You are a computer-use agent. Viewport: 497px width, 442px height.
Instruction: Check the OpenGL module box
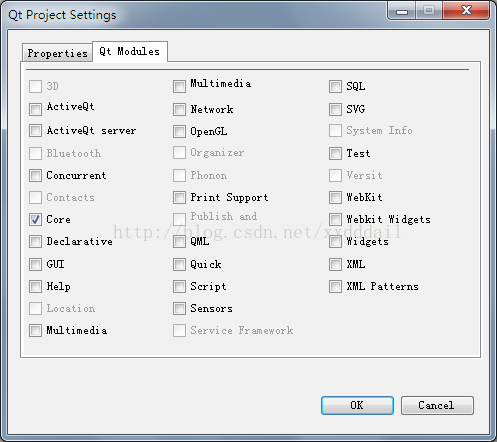(179, 131)
